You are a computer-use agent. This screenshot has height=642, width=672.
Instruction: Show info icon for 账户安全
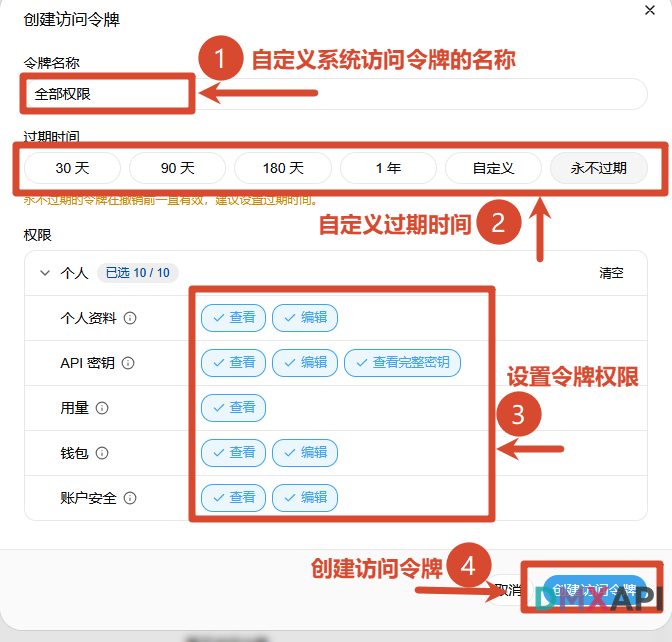click(130, 498)
